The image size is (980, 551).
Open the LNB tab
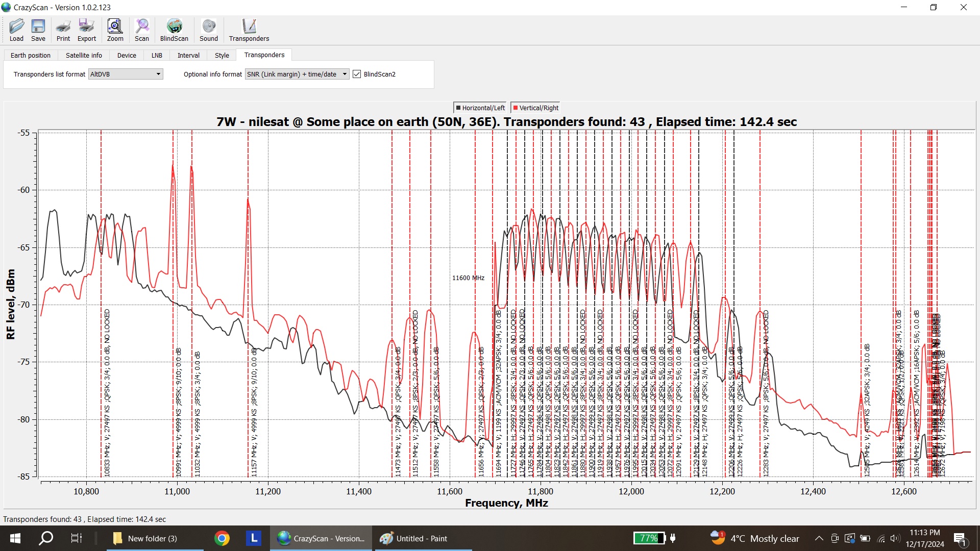click(x=157, y=56)
